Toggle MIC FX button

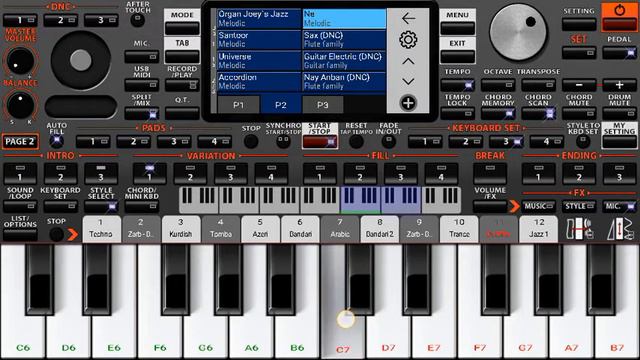pyautogui.click(x=619, y=207)
